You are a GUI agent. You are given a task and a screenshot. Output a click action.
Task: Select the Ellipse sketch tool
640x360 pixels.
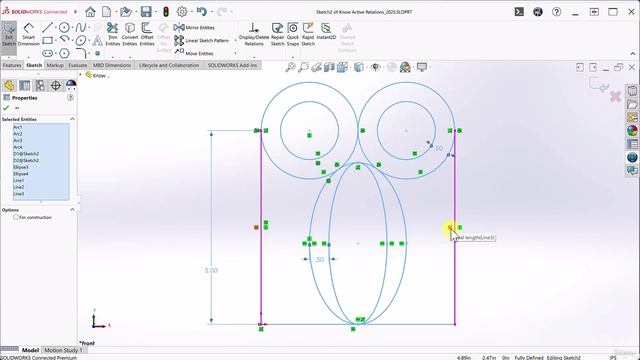pos(81,40)
